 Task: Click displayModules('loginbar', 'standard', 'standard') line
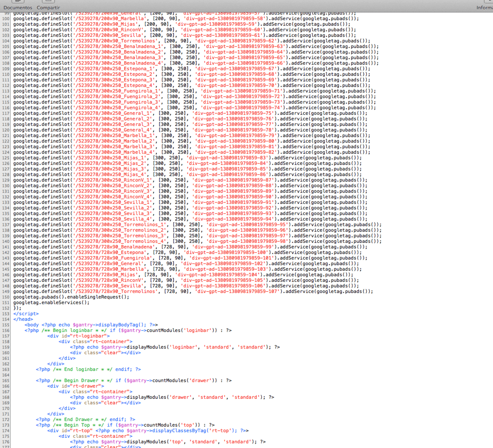click(x=175, y=347)
